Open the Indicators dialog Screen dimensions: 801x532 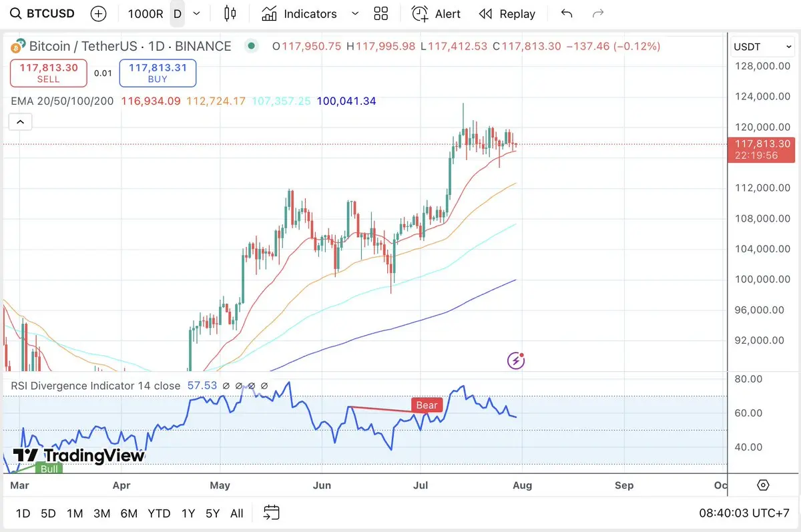pyautogui.click(x=299, y=13)
